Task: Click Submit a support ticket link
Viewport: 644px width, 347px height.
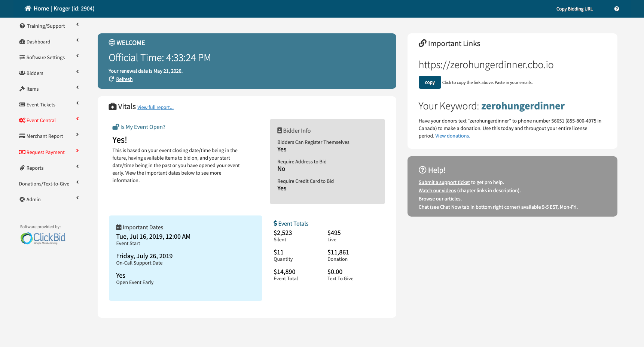Action: point(444,182)
